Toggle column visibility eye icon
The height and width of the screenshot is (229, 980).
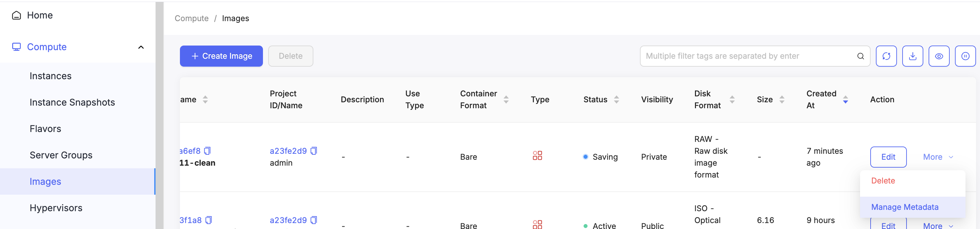coord(939,56)
